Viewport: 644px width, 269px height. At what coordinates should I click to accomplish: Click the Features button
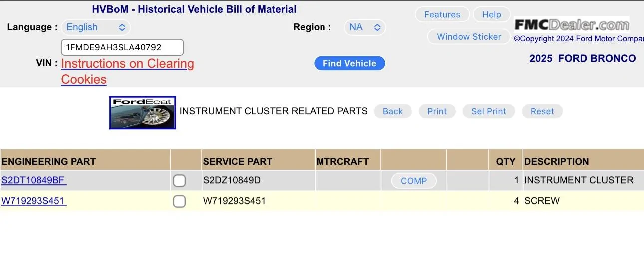click(x=442, y=15)
